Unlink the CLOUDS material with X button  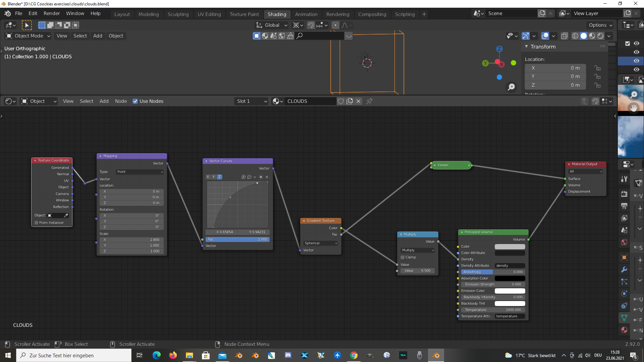click(359, 101)
